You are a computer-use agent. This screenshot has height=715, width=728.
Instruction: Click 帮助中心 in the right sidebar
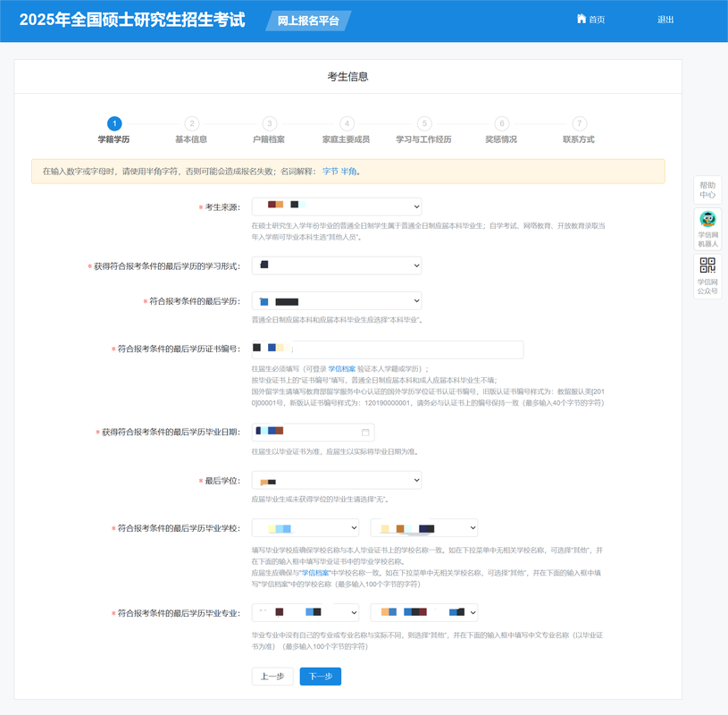tap(707, 190)
